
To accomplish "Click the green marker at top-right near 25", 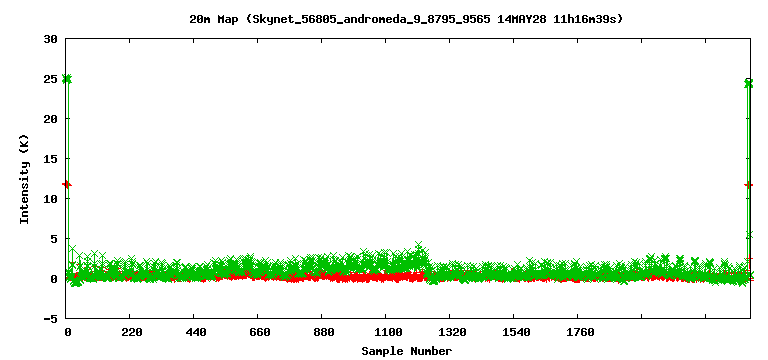I will point(748,83).
